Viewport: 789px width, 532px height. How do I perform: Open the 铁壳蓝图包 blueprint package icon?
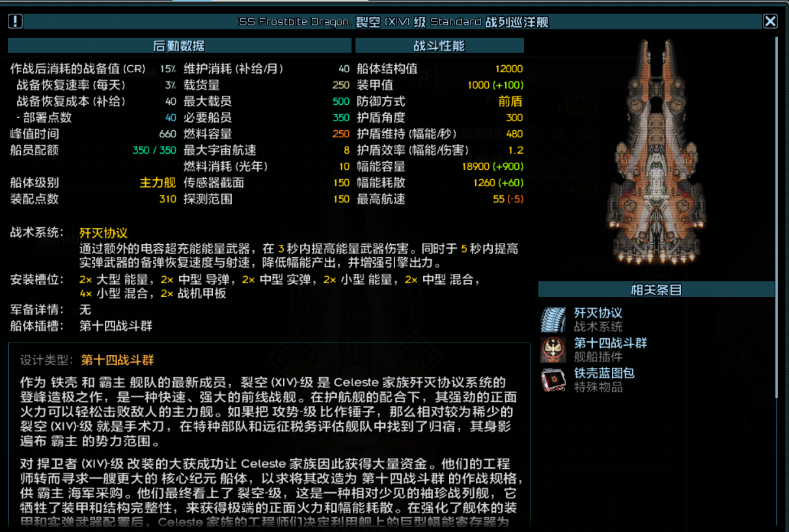tap(553, 380)
